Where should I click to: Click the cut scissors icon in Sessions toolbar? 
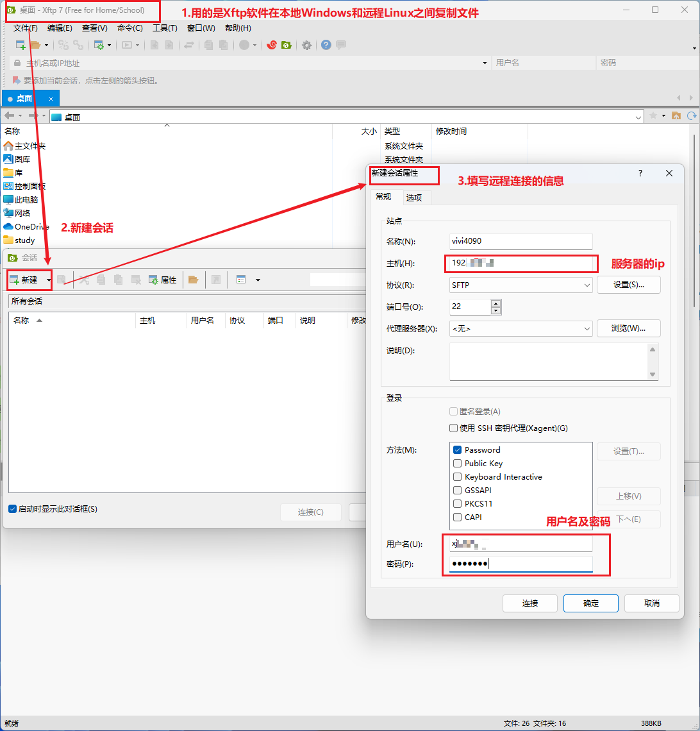84,280
